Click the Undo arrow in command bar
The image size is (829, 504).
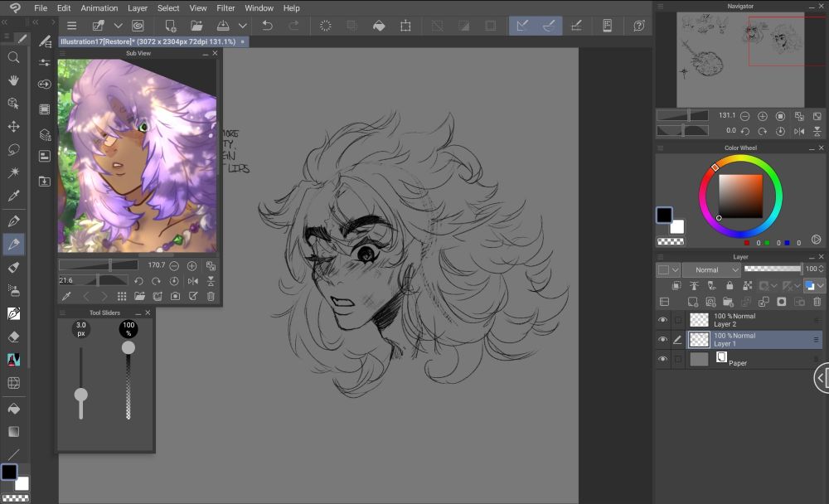point(267,26)
